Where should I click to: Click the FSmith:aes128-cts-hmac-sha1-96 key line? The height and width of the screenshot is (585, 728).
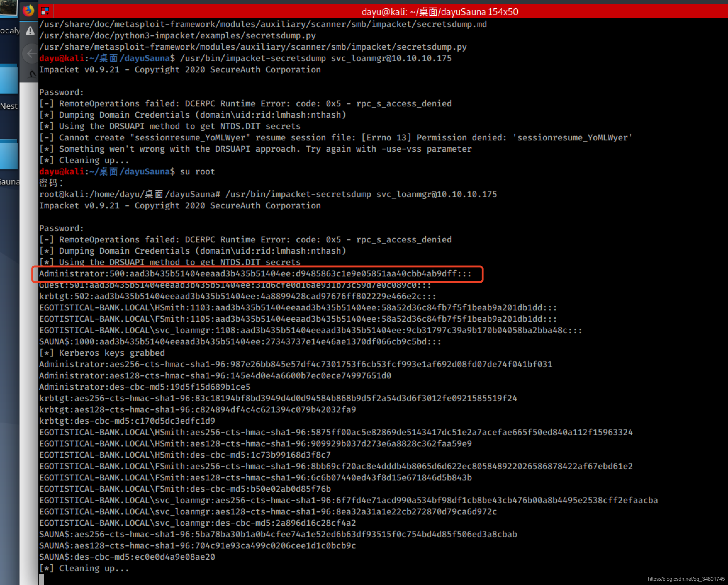255,478
